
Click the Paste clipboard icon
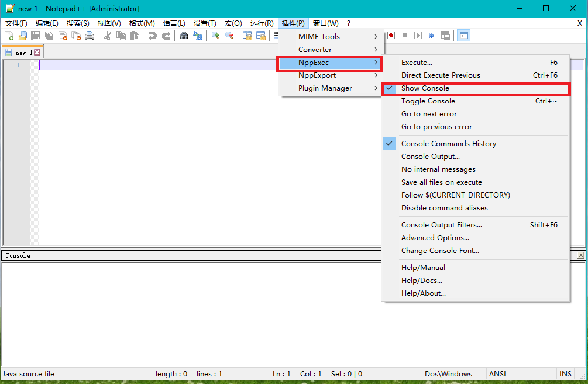pos(135,36)
